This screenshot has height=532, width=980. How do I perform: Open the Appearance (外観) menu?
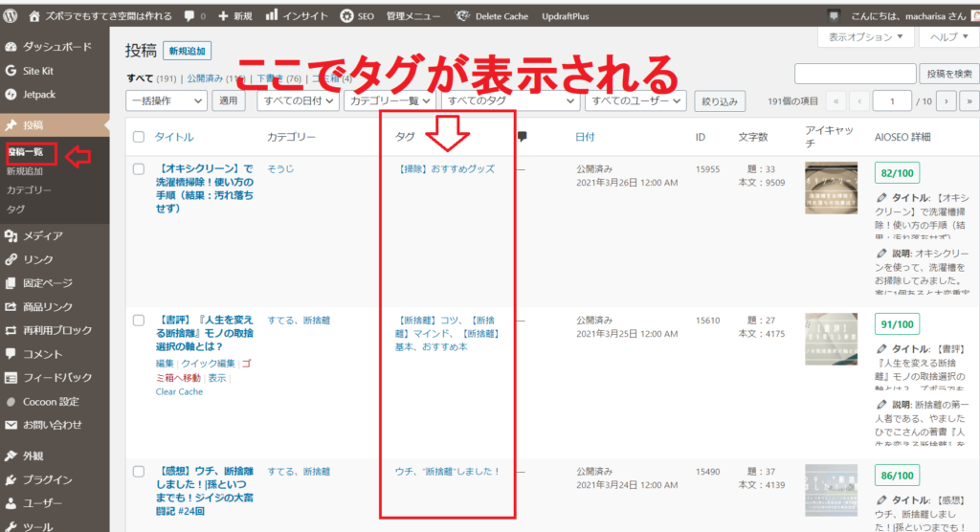[33, 455]
